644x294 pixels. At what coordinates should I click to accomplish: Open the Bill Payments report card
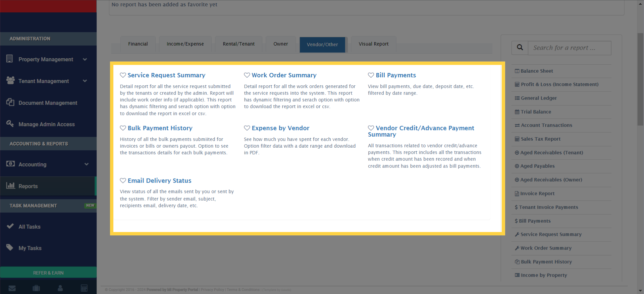(396, 75)
